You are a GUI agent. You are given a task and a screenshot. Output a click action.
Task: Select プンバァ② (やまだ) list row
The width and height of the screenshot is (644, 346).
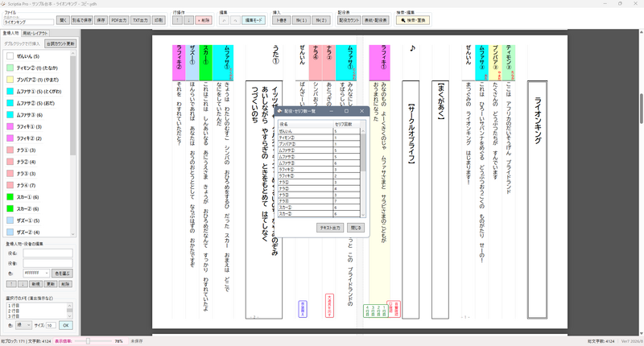[x=37, y=80]
